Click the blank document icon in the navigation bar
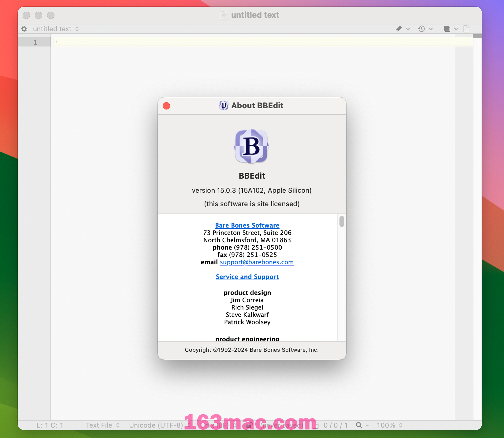This screenshot has height=438, width=504. [x=466, y=29]
